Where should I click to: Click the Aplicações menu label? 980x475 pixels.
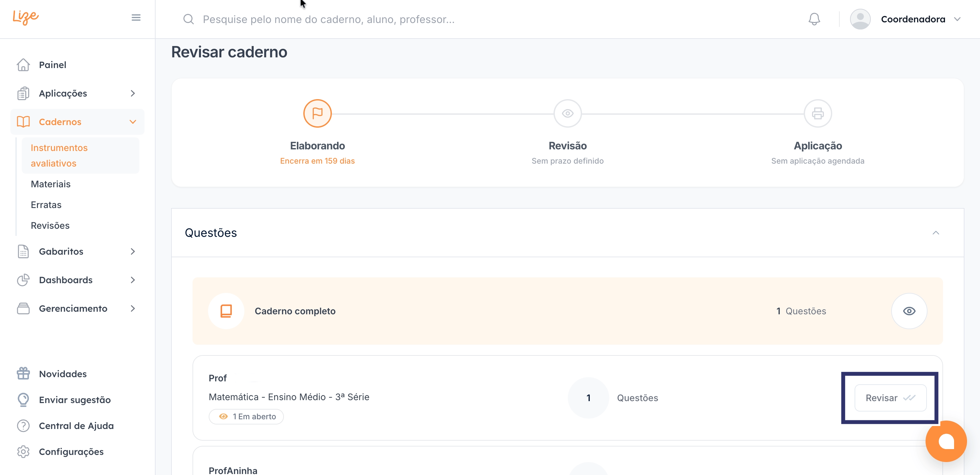coord(63,93)
